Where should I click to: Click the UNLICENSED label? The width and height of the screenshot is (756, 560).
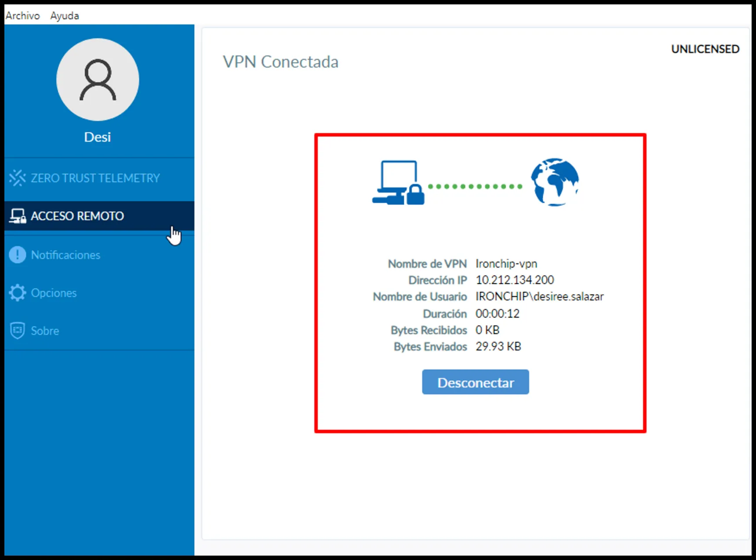705,49
